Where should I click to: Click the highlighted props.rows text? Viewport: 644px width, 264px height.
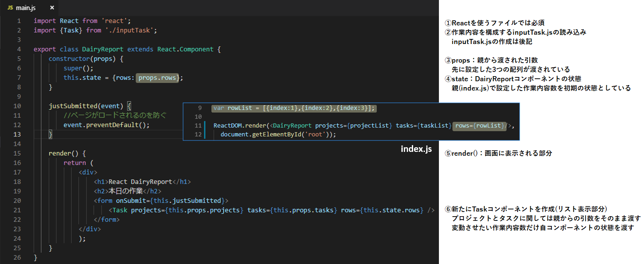(x=157, y=77)
